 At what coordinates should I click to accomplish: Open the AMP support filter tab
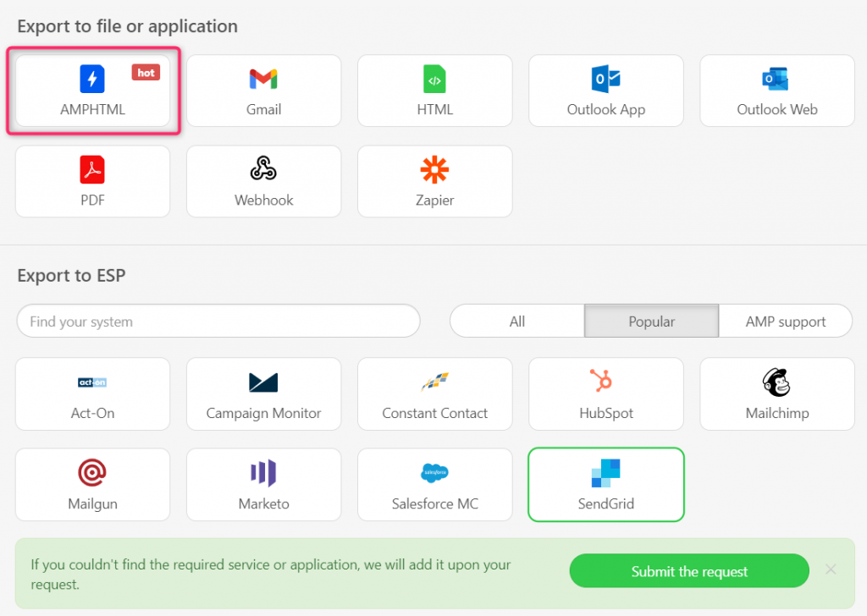[785, 321]
